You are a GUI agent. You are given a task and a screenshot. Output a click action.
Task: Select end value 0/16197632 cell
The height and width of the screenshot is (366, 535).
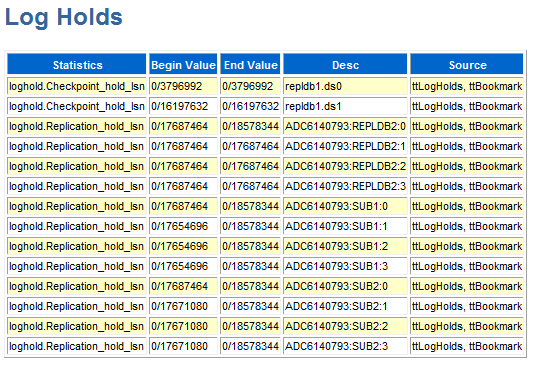pos(250,106)
